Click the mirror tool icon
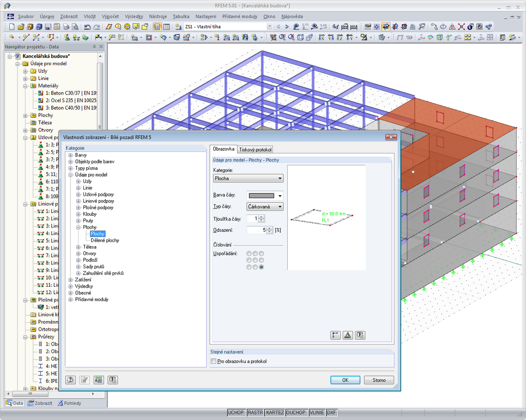This screenshot has height=420, width=526. pos(452,27)
